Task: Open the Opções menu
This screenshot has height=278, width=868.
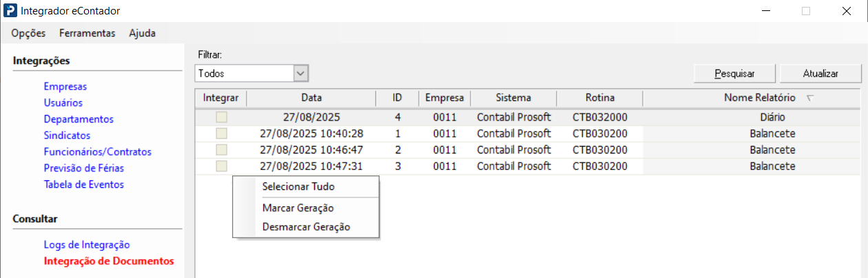Action: click(x=28, y=33)
